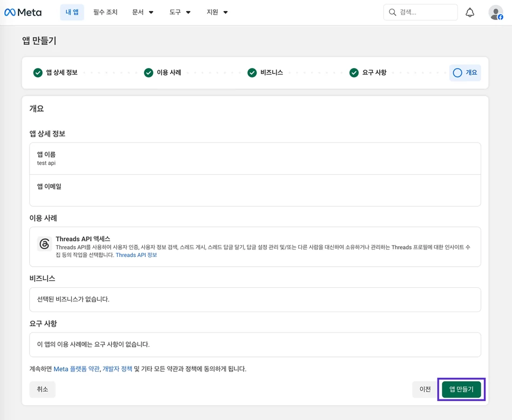Click the 개요 step circle
This screenshot has height=420, width=512.
457,72
